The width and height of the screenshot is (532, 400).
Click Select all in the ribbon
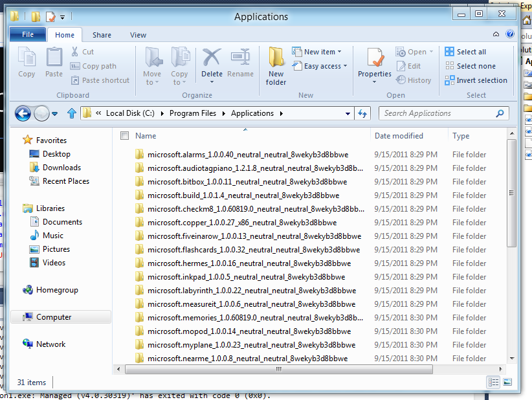pos(465,52)
